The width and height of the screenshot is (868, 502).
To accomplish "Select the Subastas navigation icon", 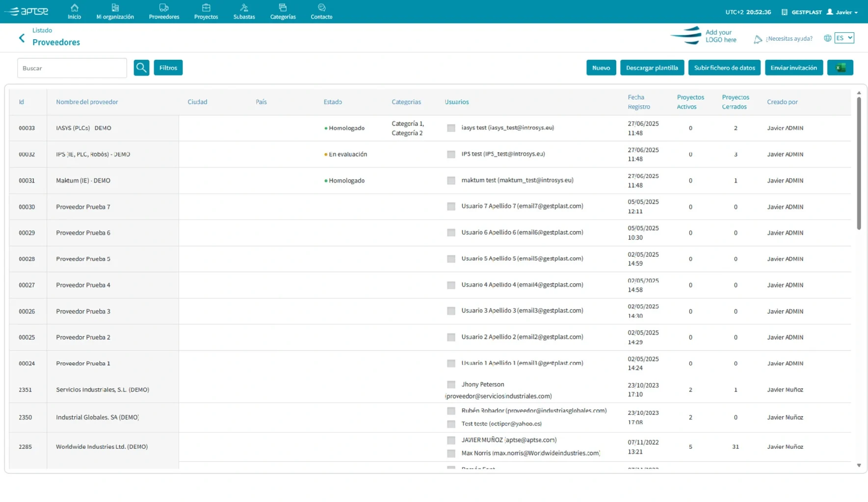I will (x=244, y=8).
